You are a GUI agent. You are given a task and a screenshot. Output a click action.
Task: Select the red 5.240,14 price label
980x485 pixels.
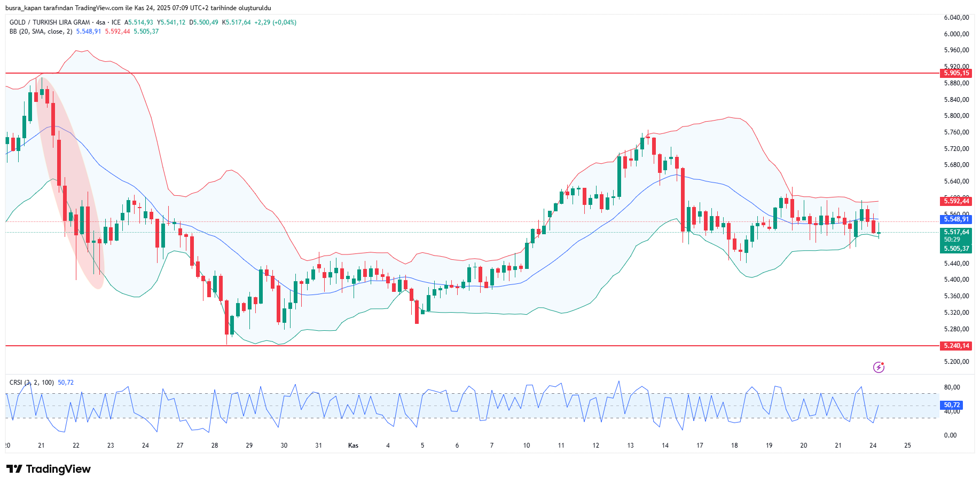pos(956,346)
